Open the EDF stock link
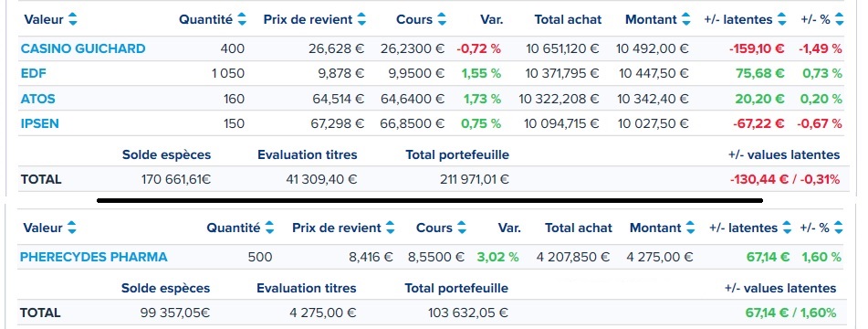Image resolution: width=868 pixels, height=329 pixels. 33,74
